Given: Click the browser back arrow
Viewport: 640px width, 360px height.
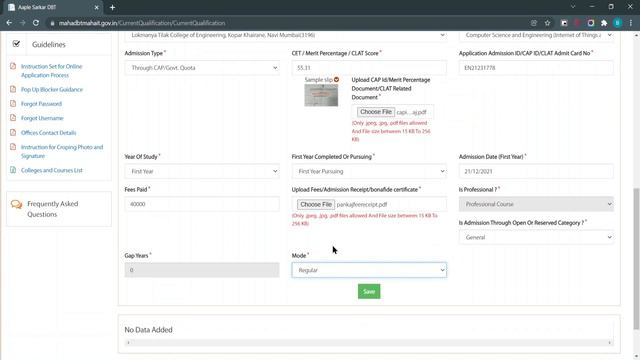Looking at the screenshot, I should click(x=9, y=23).
